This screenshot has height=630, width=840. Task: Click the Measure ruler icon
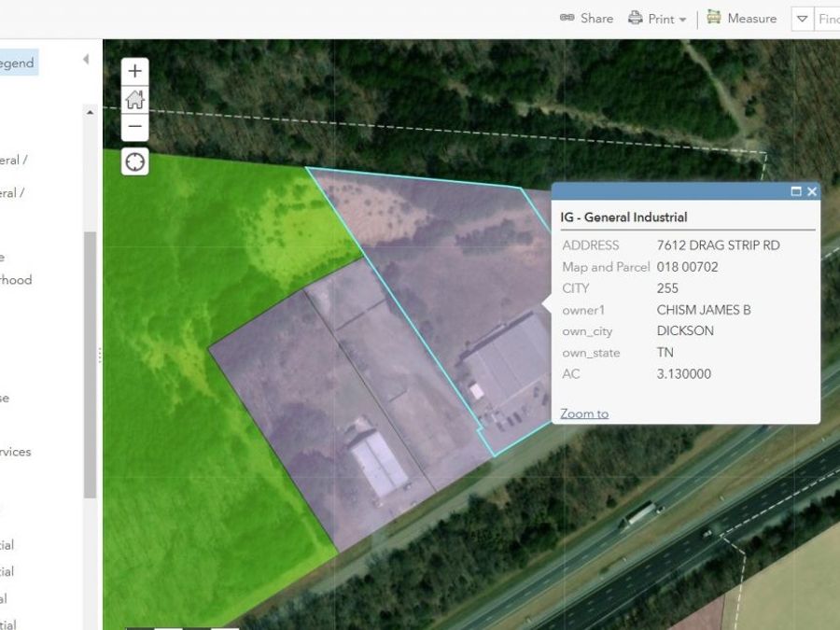pyautogui.click(x=714, y=17)
